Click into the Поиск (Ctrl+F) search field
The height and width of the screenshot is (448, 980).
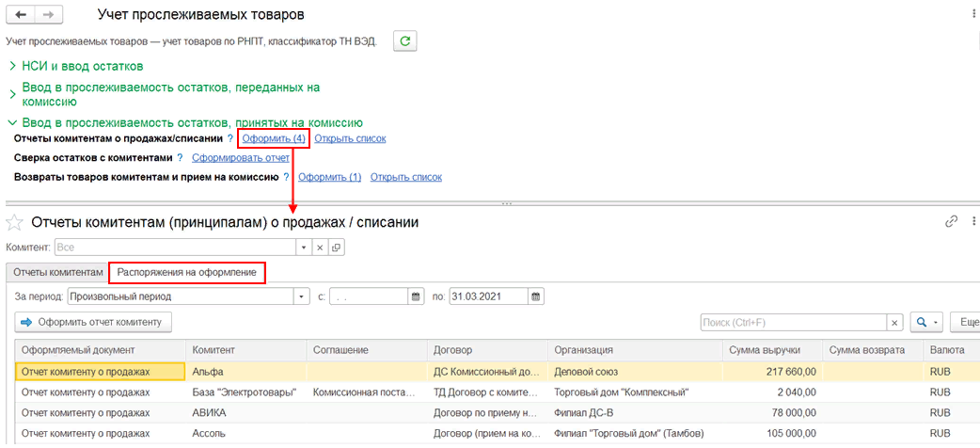pyautogui.click(x=793, y=323)
